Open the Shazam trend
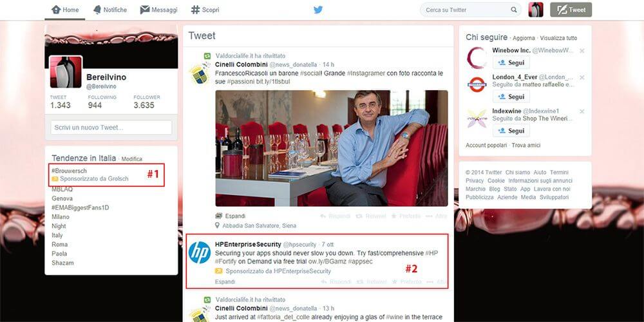The height and width of the screenshot is (322, 644). coord(62,263)
